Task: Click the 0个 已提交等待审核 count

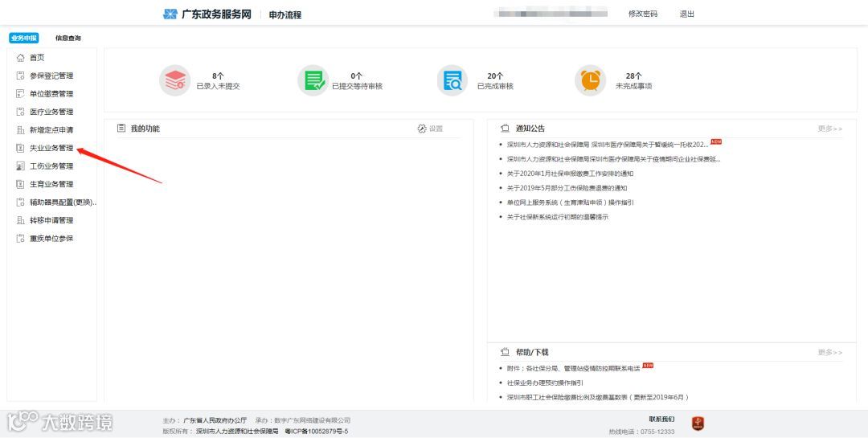Action: 357,76
